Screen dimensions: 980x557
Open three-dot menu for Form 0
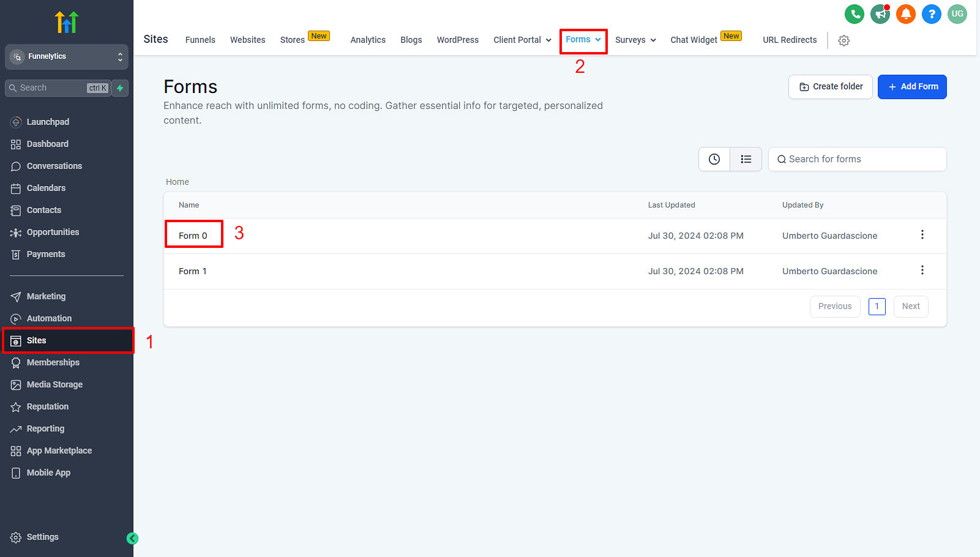[x=922, y=235]
